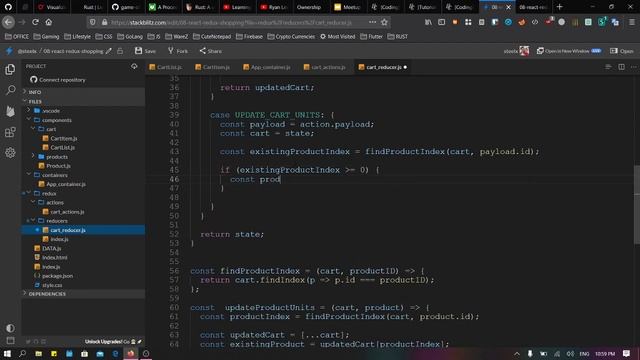Click Open in New Window

coord(569,51)
